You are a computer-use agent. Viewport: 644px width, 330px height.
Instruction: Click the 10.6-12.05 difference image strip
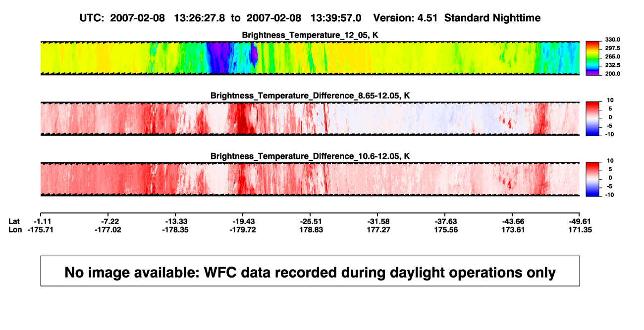point(310,179)
